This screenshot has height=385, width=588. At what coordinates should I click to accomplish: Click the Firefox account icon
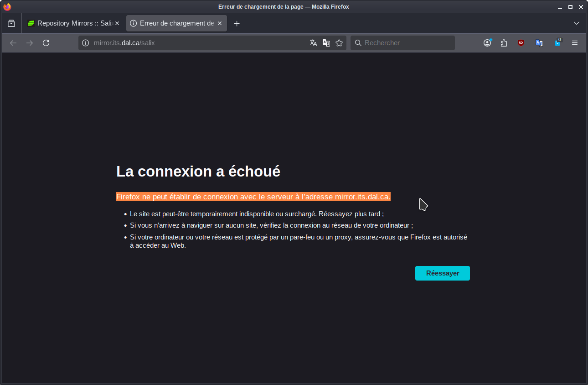coord(487,43)
